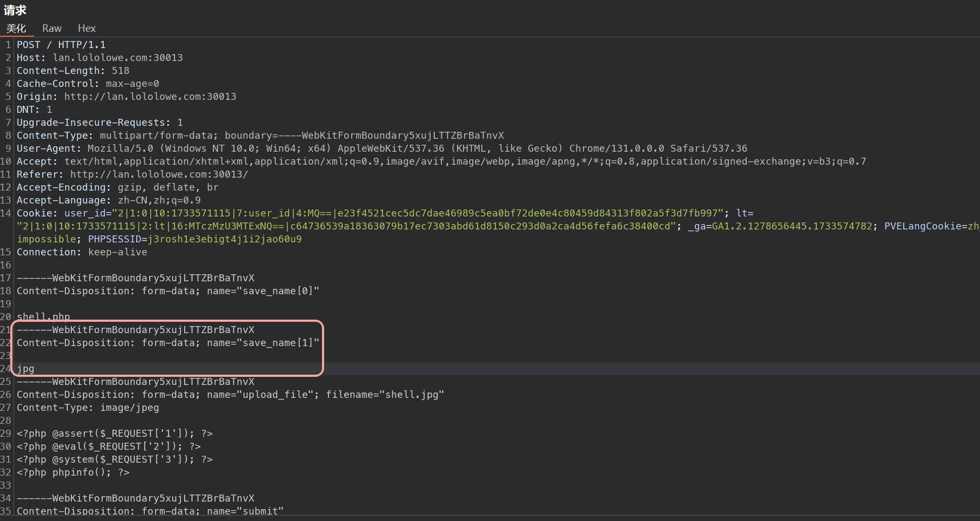Image resolution: width=980 pixels, height=521 pixels.
Task: Click the name="save_name[0]" Content-Disposition line
Action: click(168, 291)
